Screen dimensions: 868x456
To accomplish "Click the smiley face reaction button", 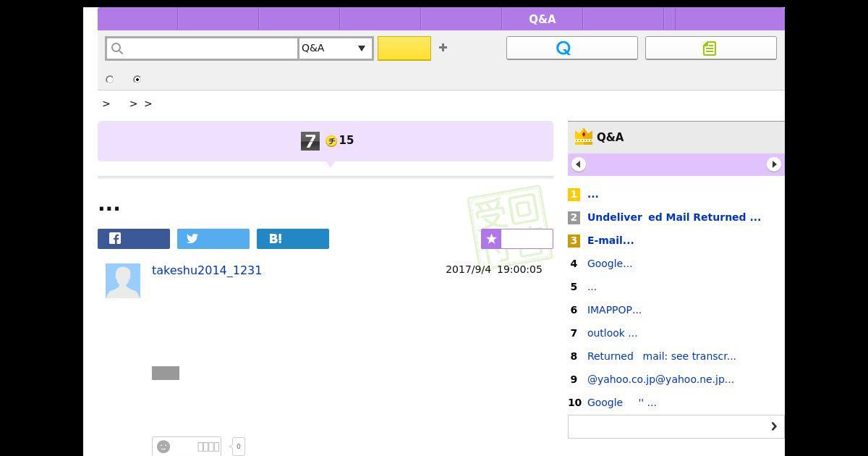I will click(x=187, y=447).
